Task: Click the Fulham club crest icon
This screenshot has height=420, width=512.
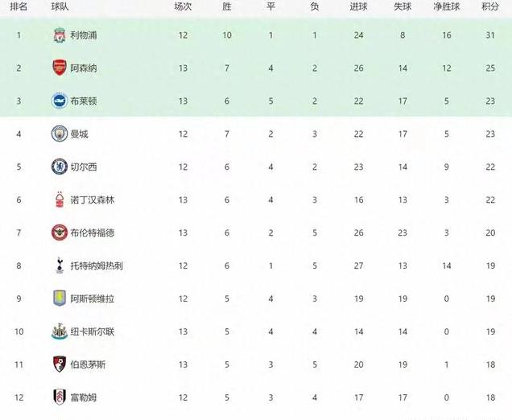Action: coord(59,397)
